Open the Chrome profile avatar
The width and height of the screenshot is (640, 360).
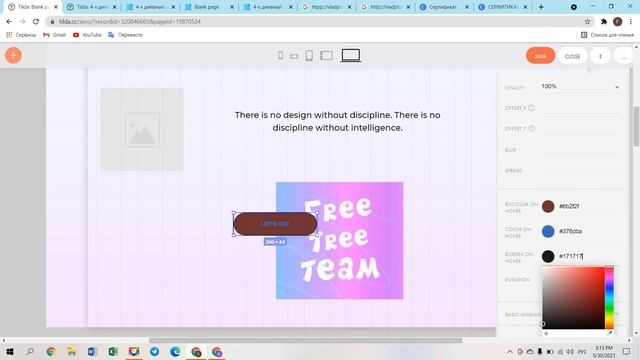(x=618, y=22)
